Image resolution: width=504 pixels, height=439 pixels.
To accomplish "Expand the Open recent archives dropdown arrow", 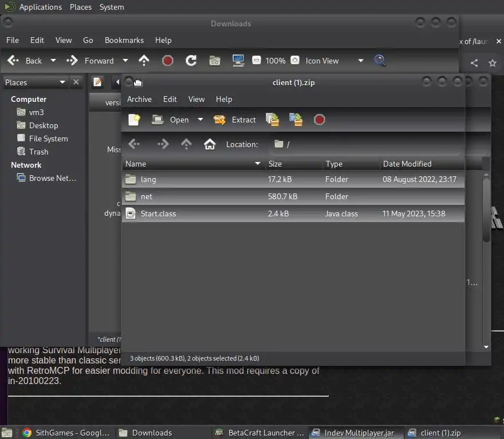I will coord(200,120).
